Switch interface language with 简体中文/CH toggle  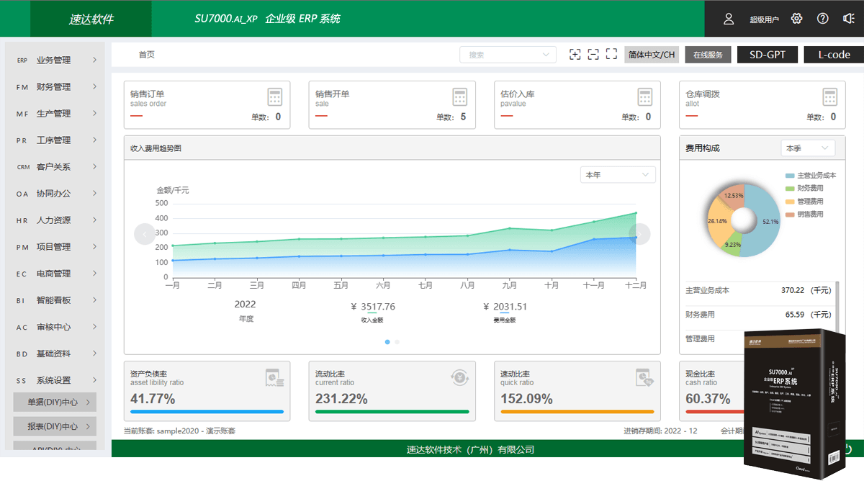(650, 54)
